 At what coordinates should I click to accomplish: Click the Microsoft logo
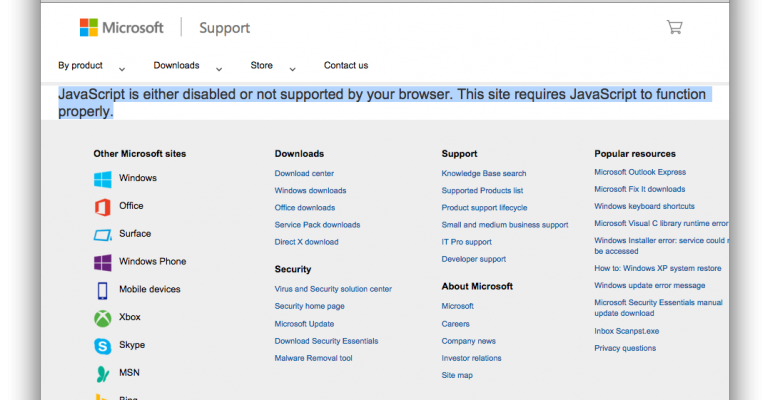pos(121,27)
